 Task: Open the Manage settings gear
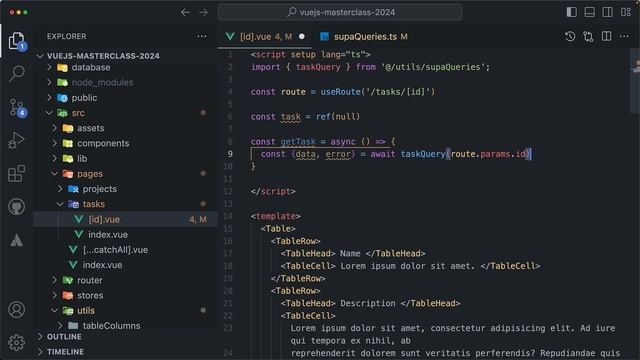16,342
